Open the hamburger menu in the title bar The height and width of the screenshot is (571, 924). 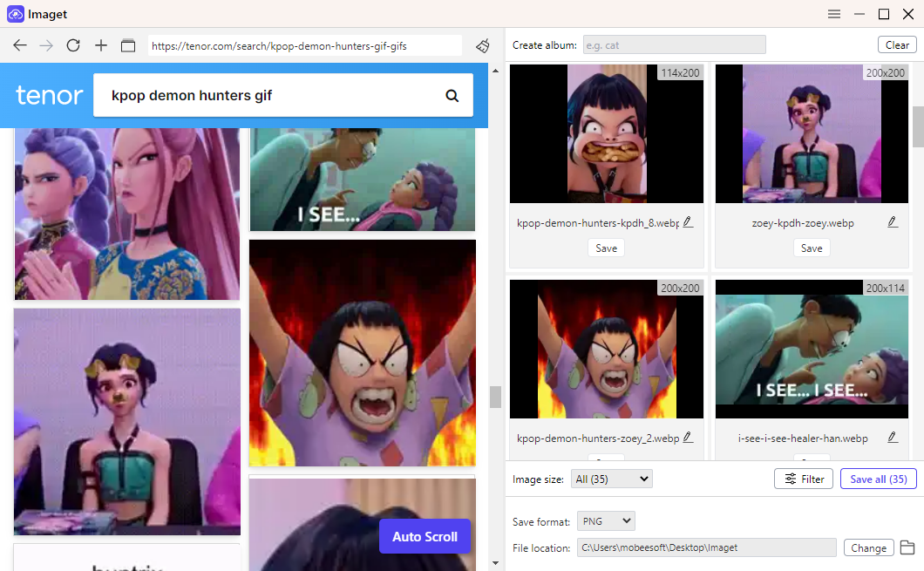[x=833, y=14]
